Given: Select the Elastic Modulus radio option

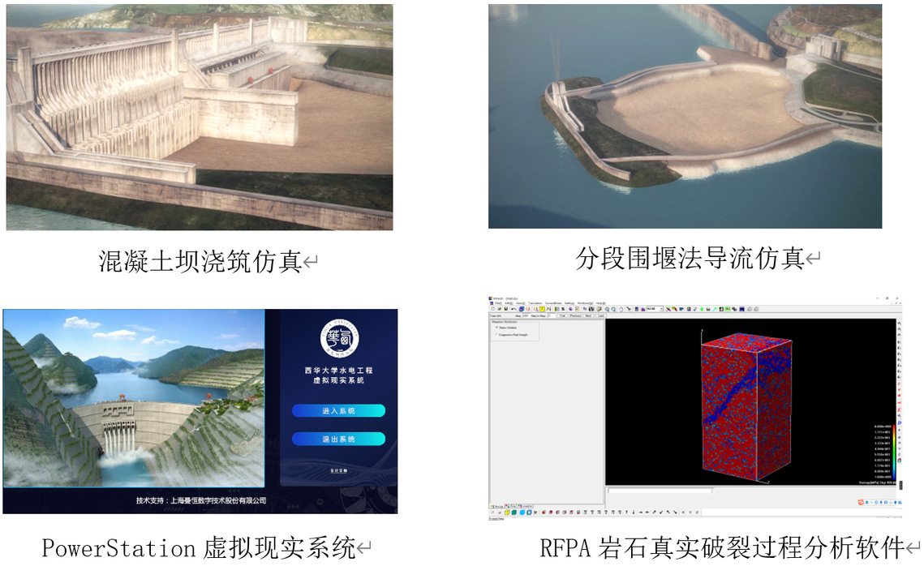Looking at the screenshot, I should 496,327.
